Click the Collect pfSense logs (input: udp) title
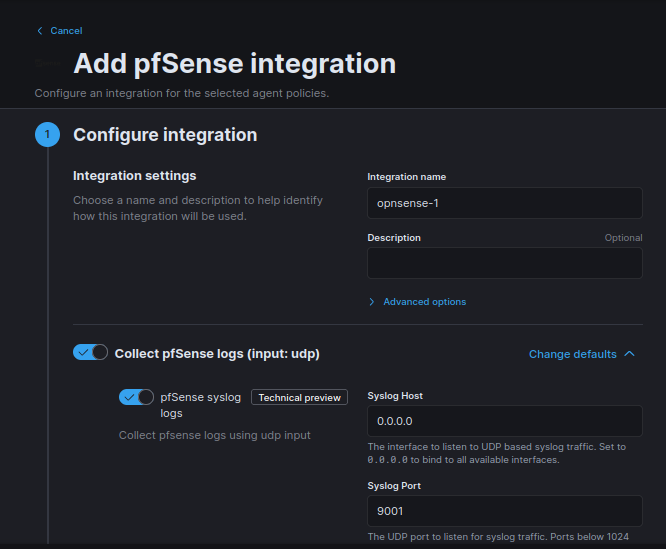The image size is (666, 549). tap(217, 354)
